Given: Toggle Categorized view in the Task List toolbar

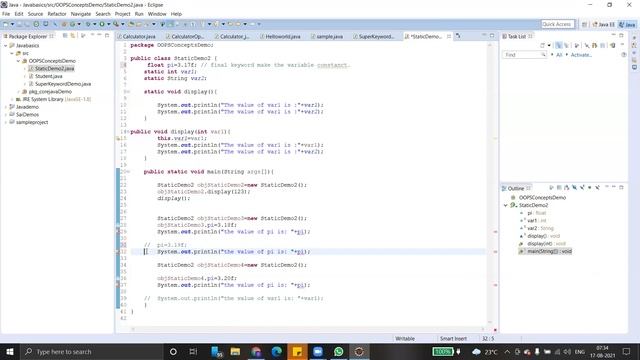Looking at the screenshot, I should pos(559,45).
